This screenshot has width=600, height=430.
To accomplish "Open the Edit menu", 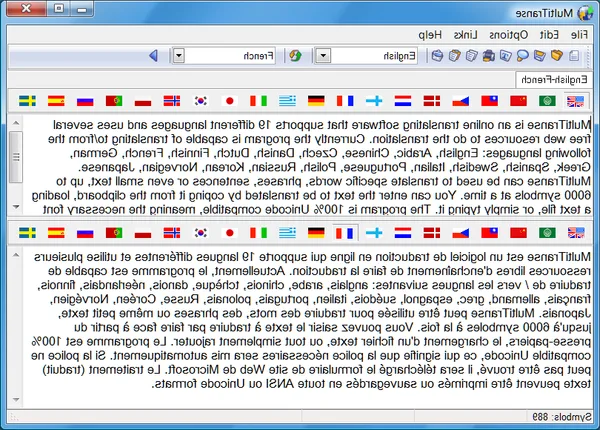I will (549, 35).
